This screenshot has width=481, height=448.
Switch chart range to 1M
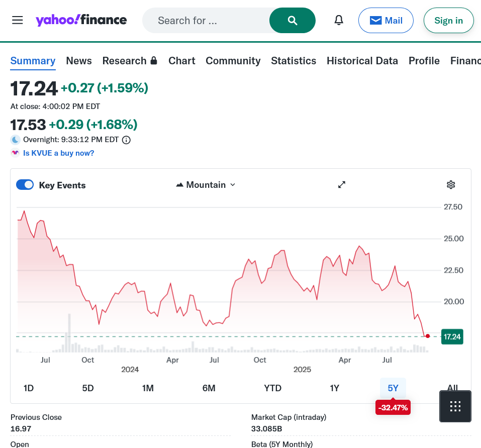tap(148, 388)
